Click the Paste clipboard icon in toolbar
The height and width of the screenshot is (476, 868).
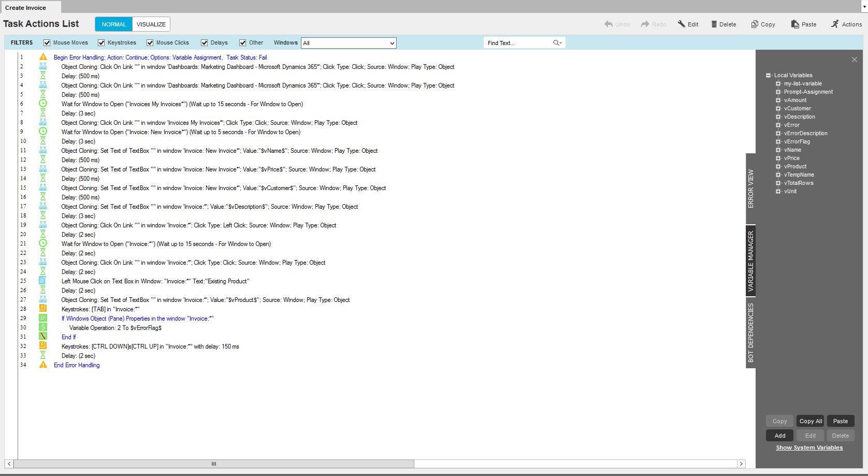795,24
